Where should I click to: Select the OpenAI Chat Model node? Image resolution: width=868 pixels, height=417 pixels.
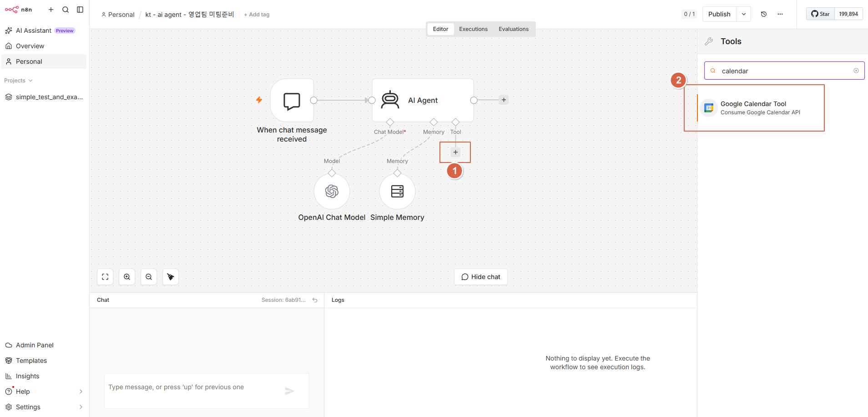tap(332, 191)
